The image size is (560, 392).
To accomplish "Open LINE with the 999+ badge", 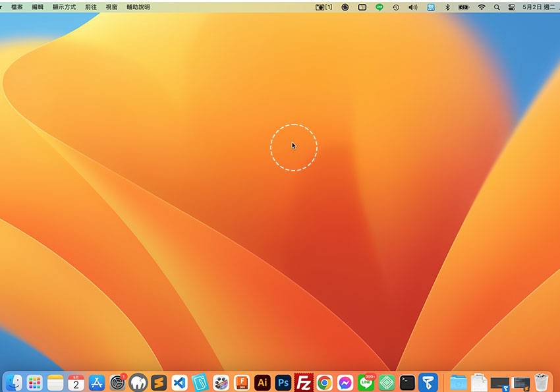I will pyautogui.click(x=366, y=383).
